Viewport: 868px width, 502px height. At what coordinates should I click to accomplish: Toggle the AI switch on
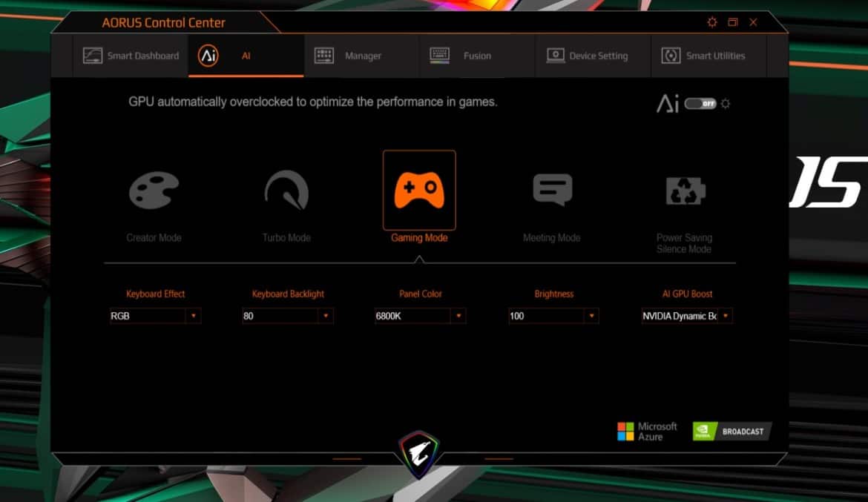[700, 104]
